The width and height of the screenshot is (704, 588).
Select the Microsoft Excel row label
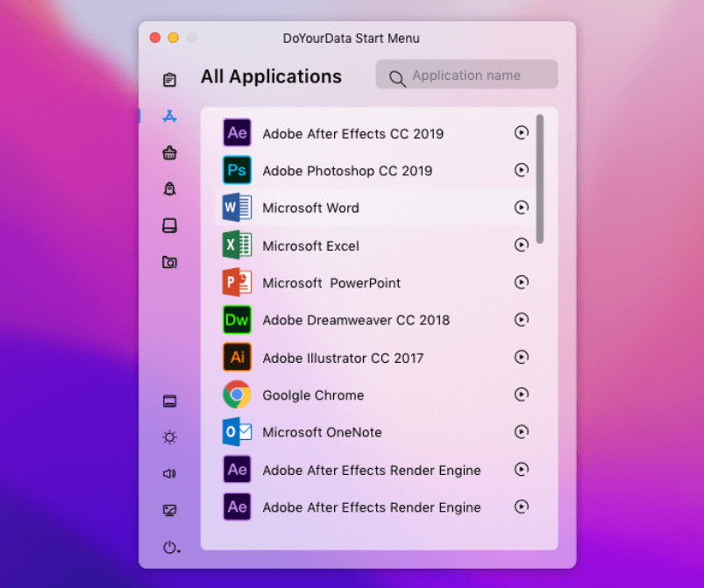point(310,246)
